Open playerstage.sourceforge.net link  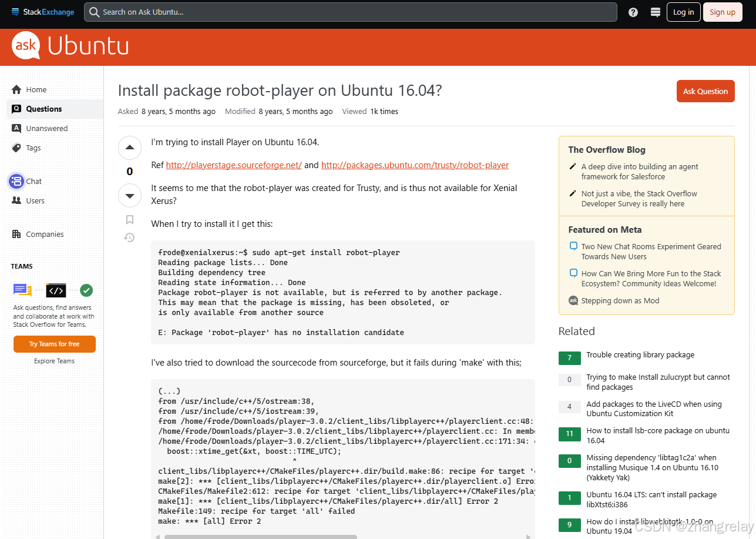(234, 165)
